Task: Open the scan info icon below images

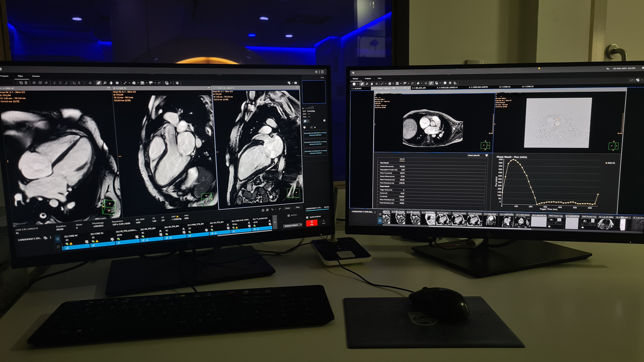Action: (263, 210)
